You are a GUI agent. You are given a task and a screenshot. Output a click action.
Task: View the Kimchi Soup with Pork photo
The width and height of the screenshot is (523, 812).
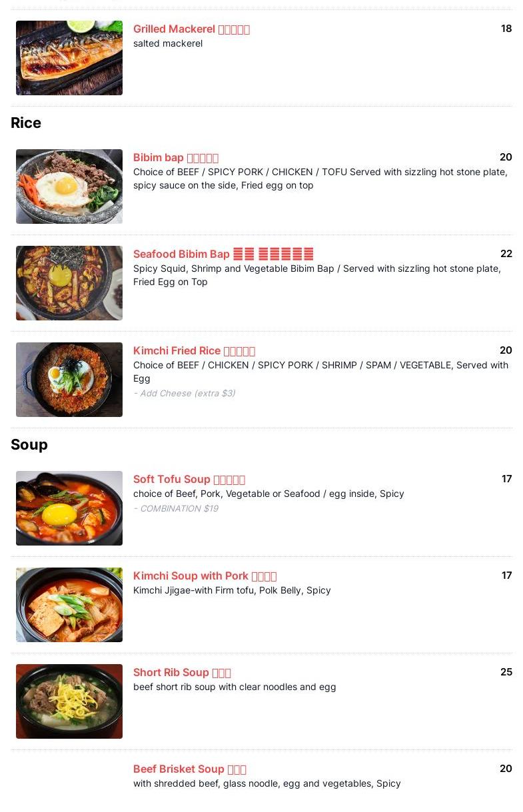[x=69, y=605]
